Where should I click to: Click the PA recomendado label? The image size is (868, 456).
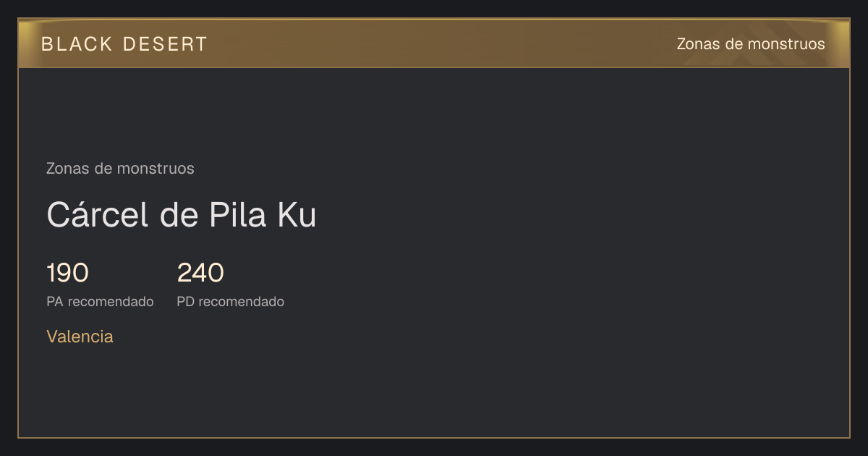100,302
